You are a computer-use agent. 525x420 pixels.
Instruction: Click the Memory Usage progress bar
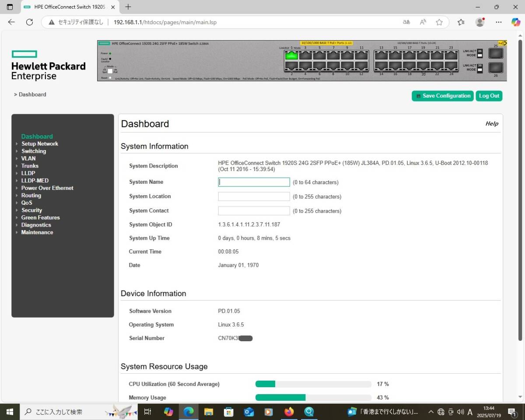click(x=313, y=398)
